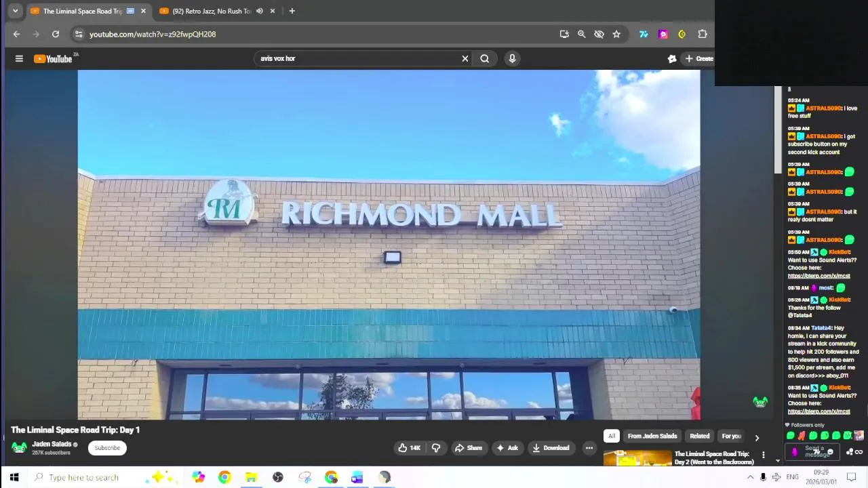The width and height of the screenshot is (868, 488).
Task: Click the infinity chat settings icon
Action: 859,453
